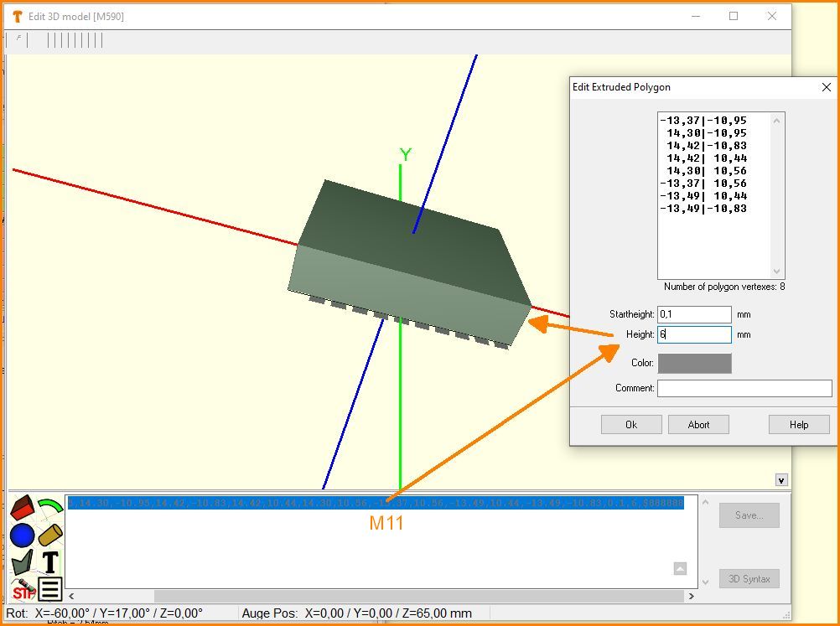This screenshot has height=626, width=840.
Task: Click the STP step import icon
Action: pos(22,589)
